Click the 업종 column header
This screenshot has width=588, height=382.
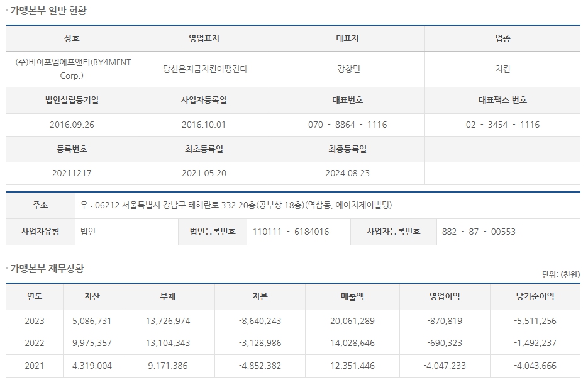point(503,38)
